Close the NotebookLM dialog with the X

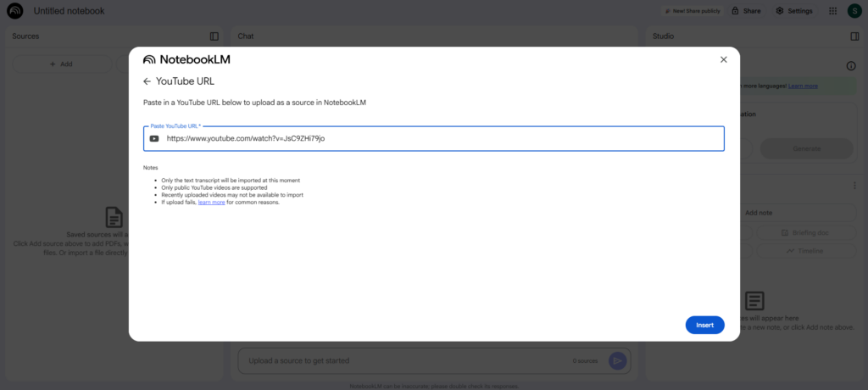tap(724, 60)
